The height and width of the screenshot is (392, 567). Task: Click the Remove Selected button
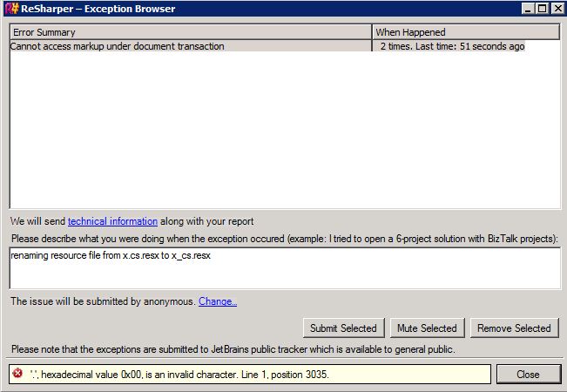coord(514,328)
